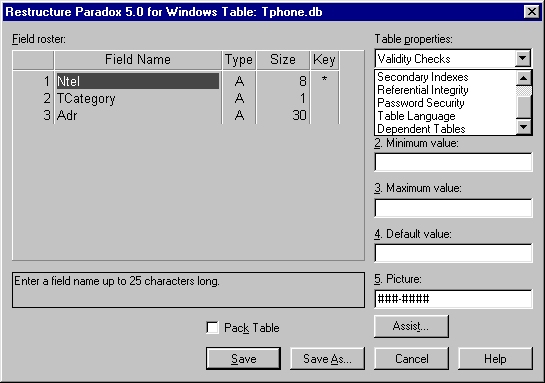Click size 8 in the Ntel row
Viewport: 545px width, 383px height.
pyautogui.click(x=283, y=81)
